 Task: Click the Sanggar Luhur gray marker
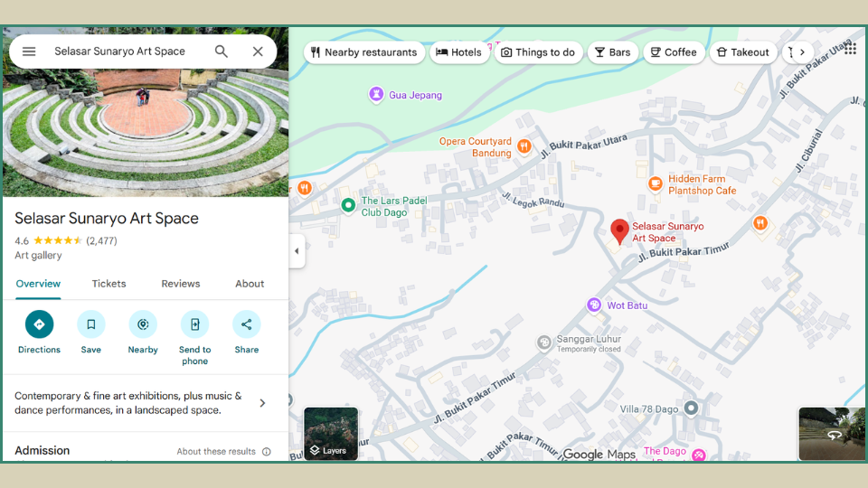click(x=544, y=343)
